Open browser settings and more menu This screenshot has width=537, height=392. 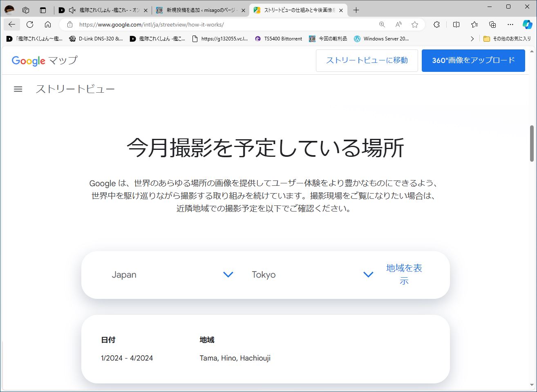(x=510, y=24)
